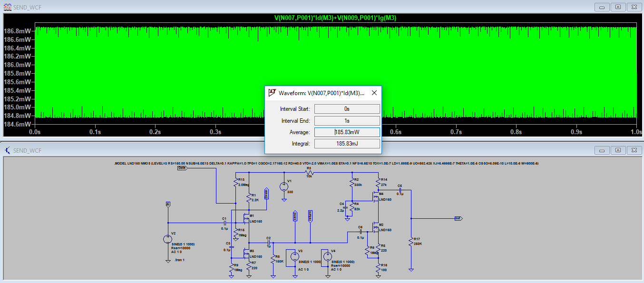
Task: Click the V1 330 voltage source symbol
Action: click(x=284, y=187)
